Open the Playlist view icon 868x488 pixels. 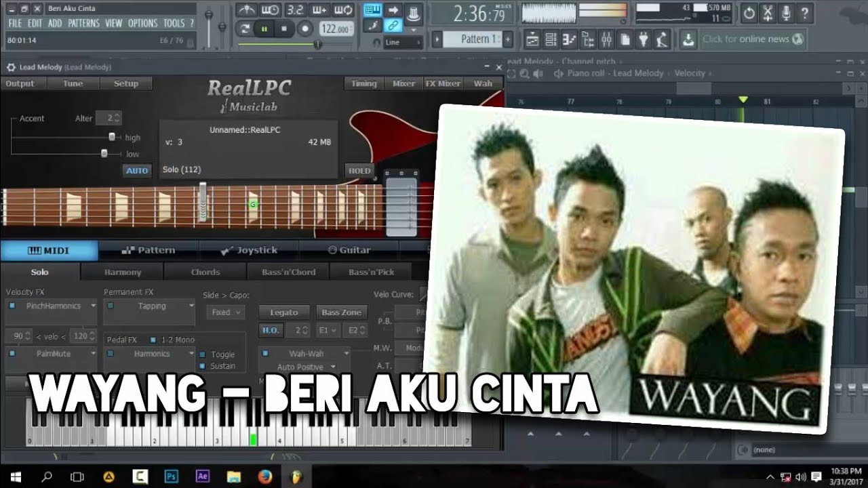pyautogui.click(x=532, y=39)
